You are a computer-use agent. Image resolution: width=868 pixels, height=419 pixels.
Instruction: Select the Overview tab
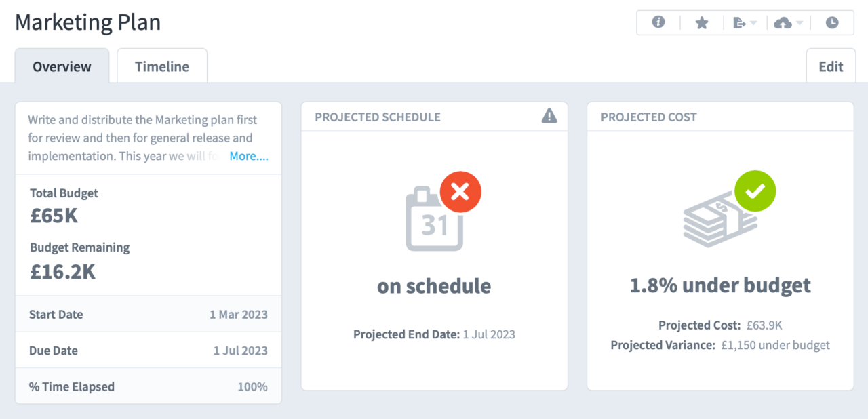click(x=61, y=66)
